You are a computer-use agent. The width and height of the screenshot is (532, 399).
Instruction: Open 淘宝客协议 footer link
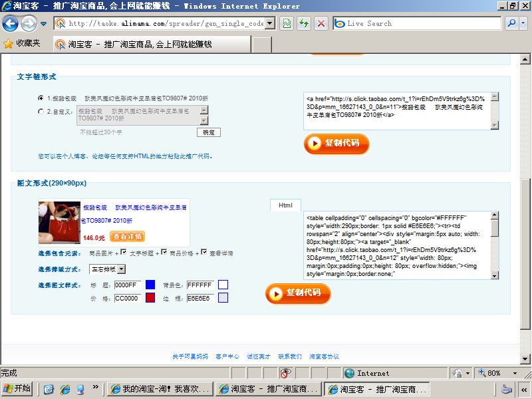[x=324, y=356]
